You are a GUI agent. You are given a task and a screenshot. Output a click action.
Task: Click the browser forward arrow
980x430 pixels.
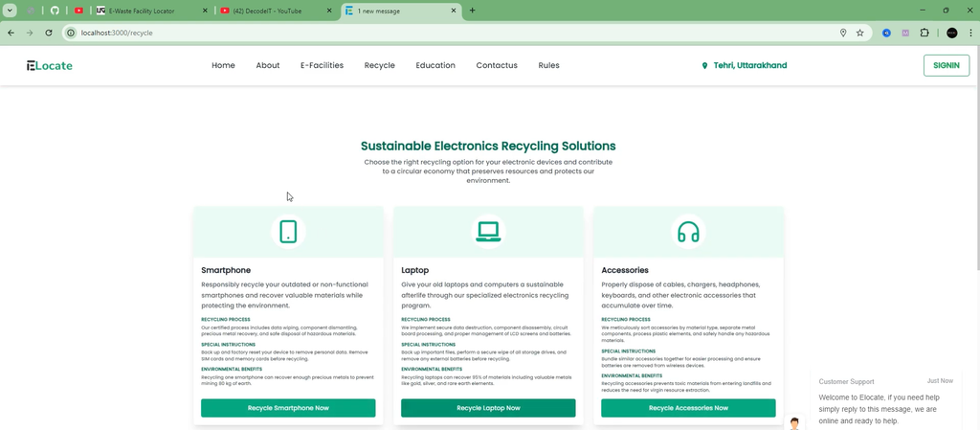coord(30,33)
